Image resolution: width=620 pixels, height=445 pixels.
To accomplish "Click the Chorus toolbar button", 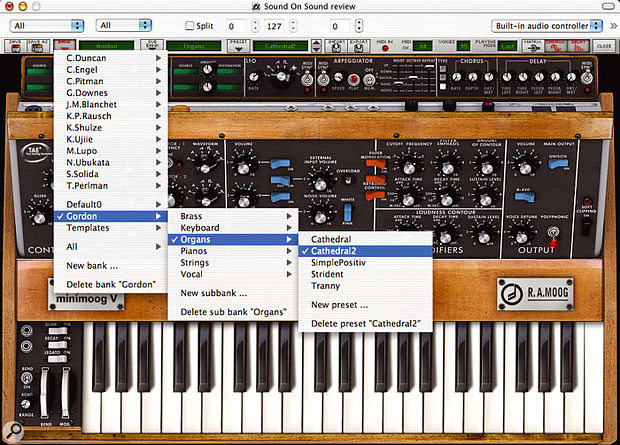I will (x=556, y=46).
